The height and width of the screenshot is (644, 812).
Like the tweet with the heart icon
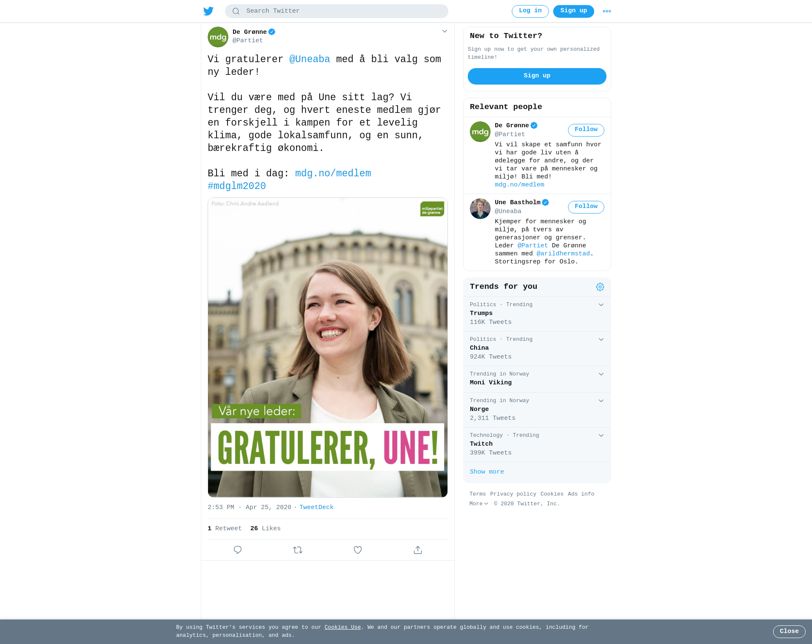tap(358, 550)
